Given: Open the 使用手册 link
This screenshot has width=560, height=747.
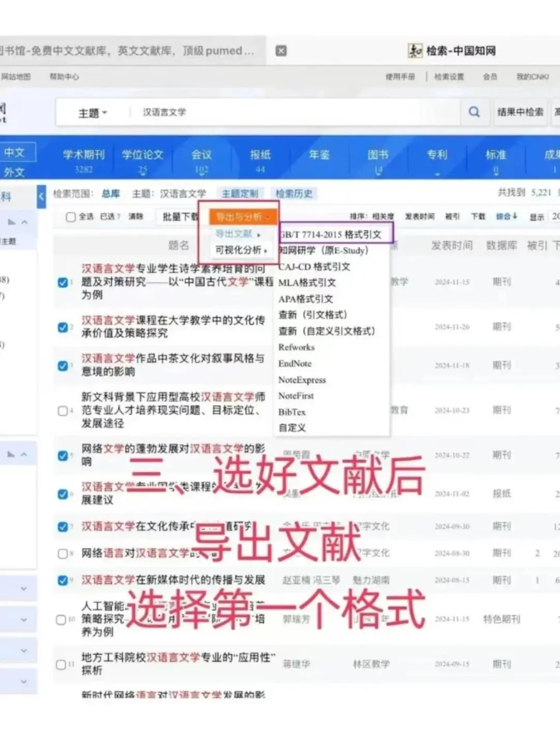Looking at the screenshot, I should [400, 77].
